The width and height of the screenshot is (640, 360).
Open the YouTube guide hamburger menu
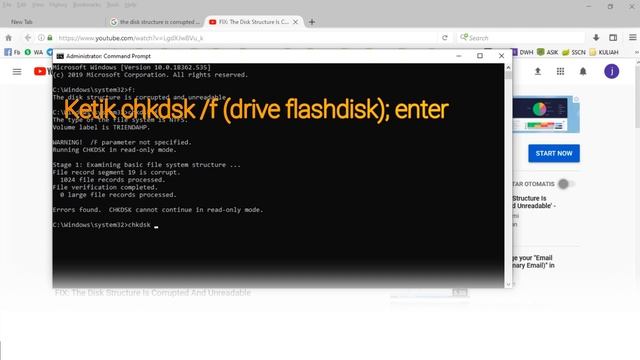(x=17, y=71)
